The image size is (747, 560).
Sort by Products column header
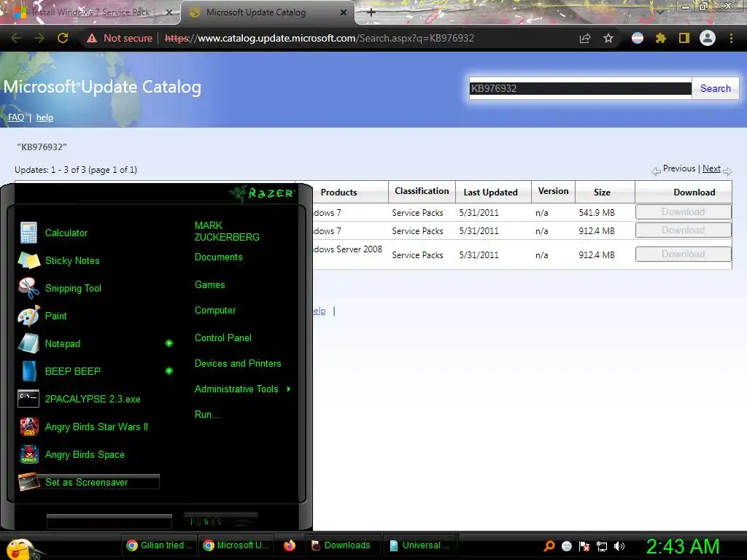[338, 192]
